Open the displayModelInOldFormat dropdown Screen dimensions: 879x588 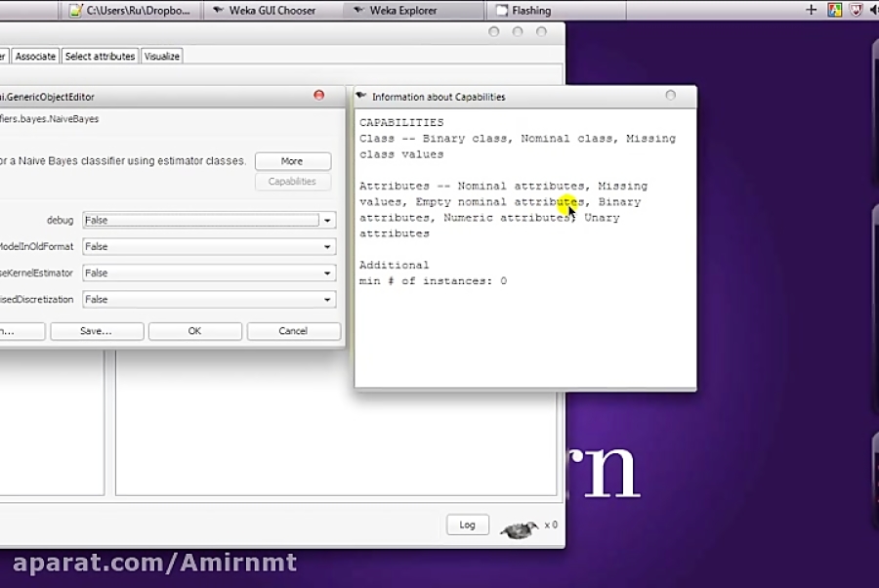[326, 246]
